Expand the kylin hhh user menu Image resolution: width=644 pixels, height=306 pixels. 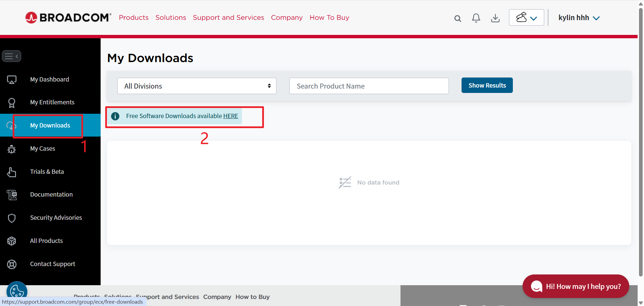click(579, 18)
